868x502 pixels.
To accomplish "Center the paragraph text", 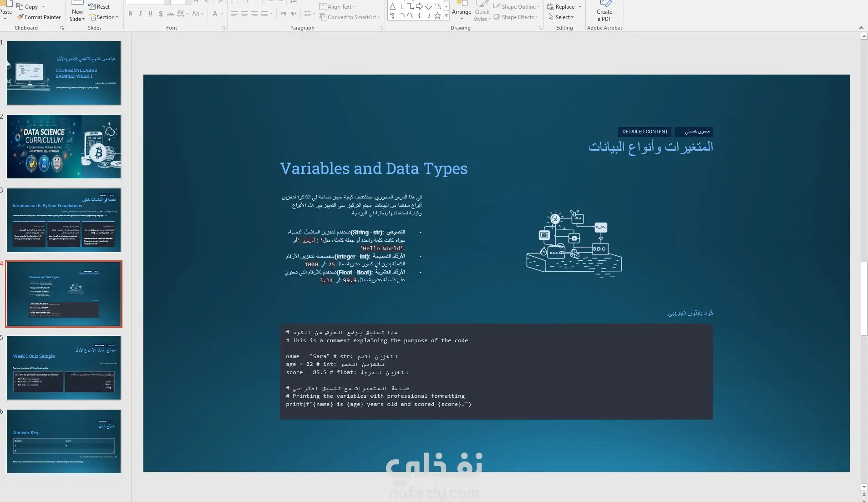I will (244, 14).
